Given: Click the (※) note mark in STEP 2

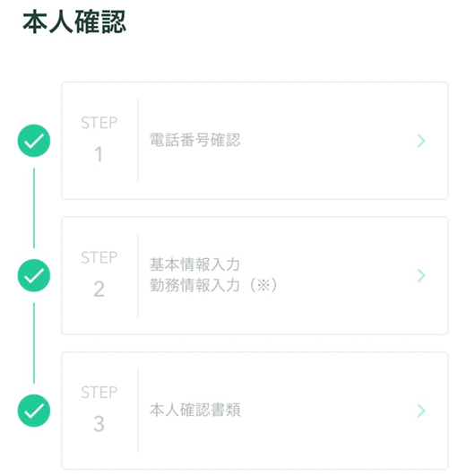Looking at the screenshot, I should pyautogui.click(x=263, y=285).
